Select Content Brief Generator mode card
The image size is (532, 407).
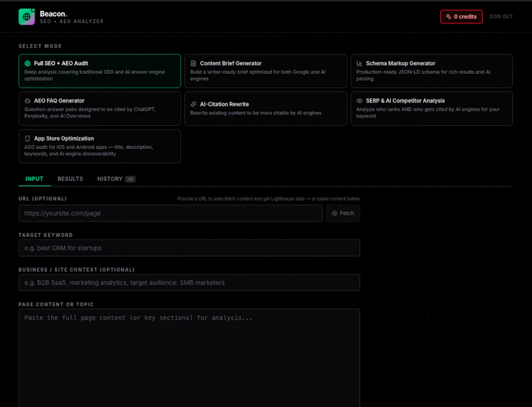pos(265,71)
